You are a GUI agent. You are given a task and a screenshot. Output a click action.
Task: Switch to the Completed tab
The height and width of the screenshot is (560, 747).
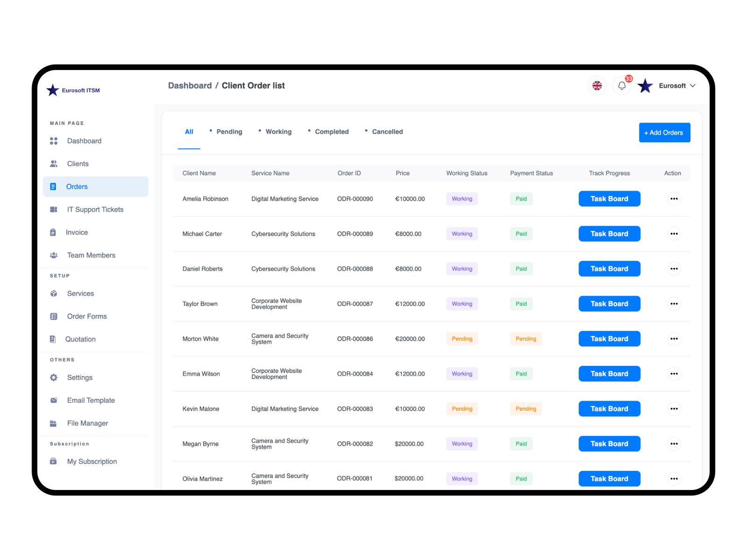331,132
